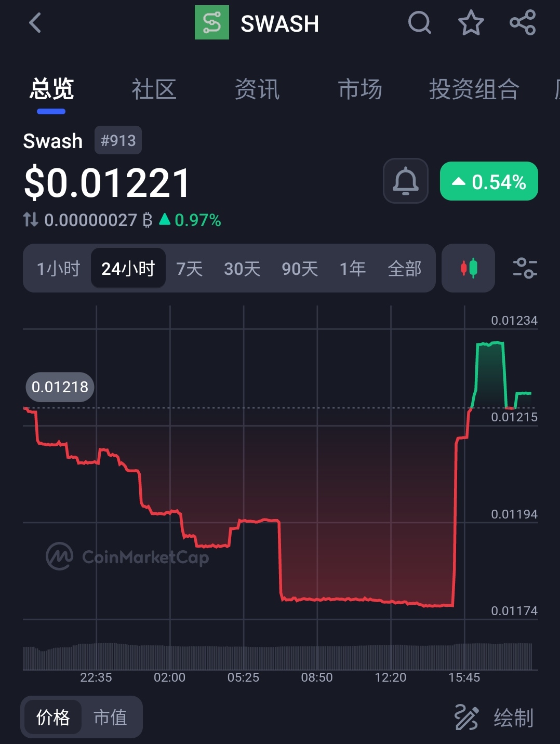
Task: Open chart settings sliders icon
Action: tap(525, 268)
